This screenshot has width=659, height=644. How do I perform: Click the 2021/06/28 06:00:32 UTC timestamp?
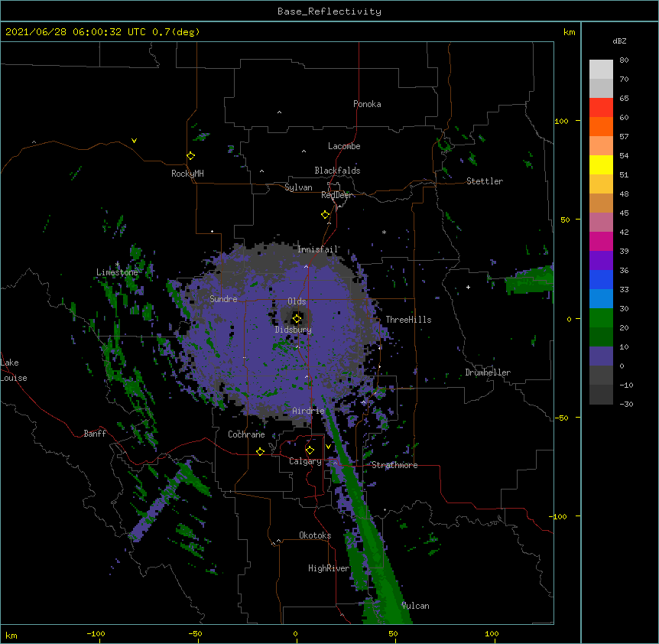pyautogui.click(x=76, y=32)
